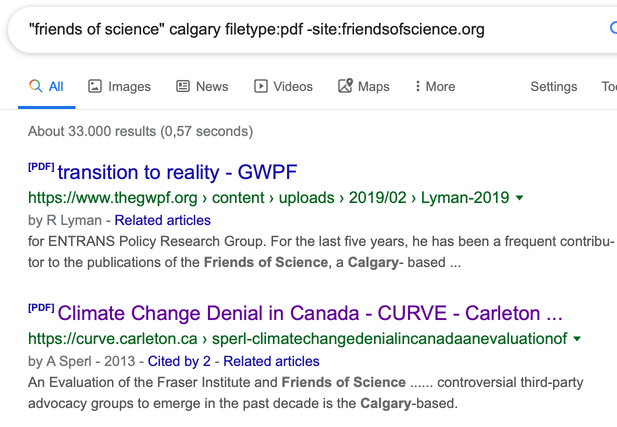
Task: Open the More search options menu
Action: point(435,86)
